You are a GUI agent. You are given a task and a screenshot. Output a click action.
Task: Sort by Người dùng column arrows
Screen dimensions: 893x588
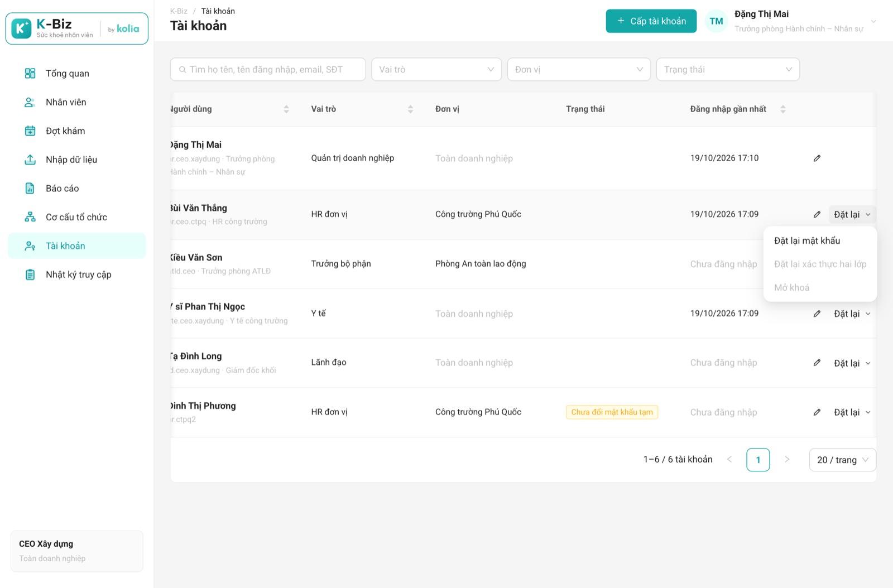point(286,109)
